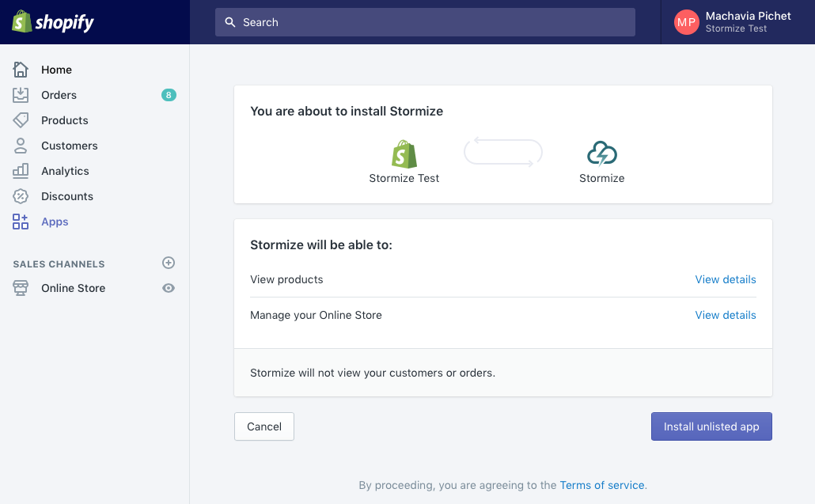Click the Apps grid icon

[21, 222]
